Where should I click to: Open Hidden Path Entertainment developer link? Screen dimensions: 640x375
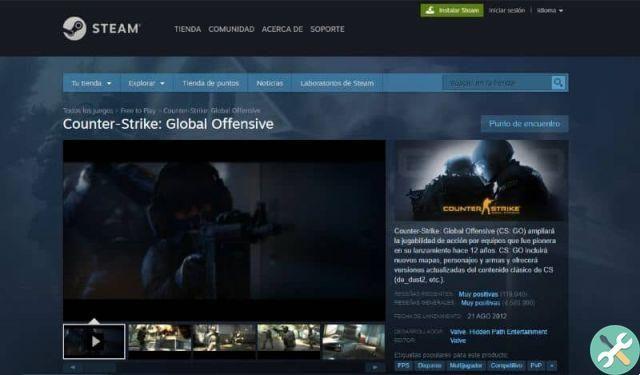coord(508,332)
